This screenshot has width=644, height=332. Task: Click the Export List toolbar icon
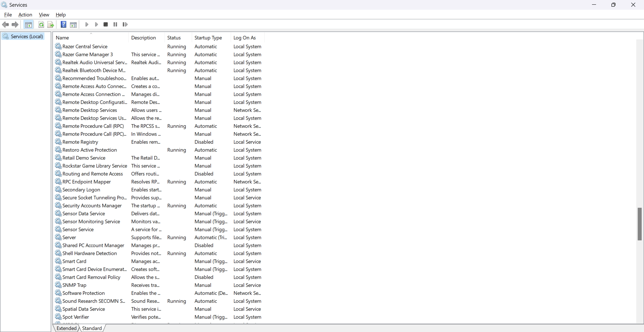pos(51,24)
